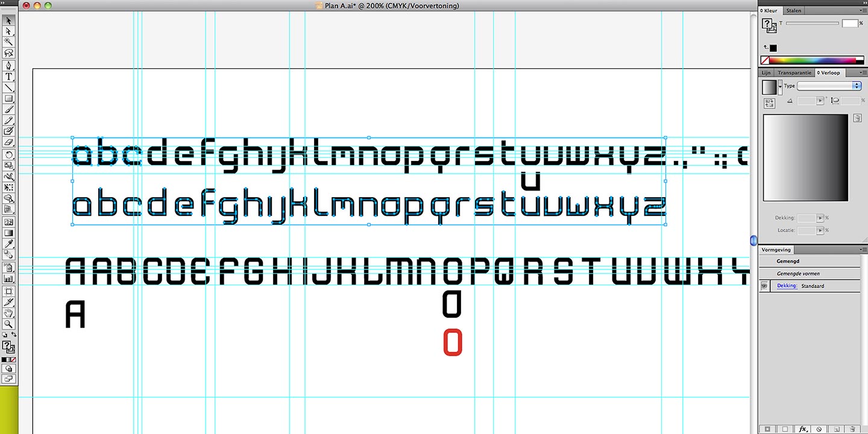Screen dimensions: 868x434
Task: Select the Blob Brush tool
Action: [x=9, y=130]
